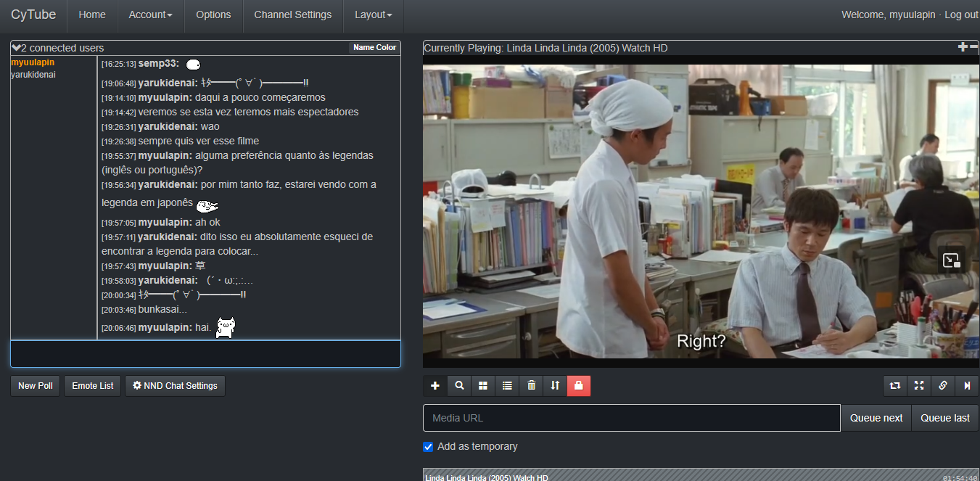Viewport: 980px width, 481px height.
Task: Open Channel Settings from the navbar
Action: pyautogui.click(x=292, y=15)
